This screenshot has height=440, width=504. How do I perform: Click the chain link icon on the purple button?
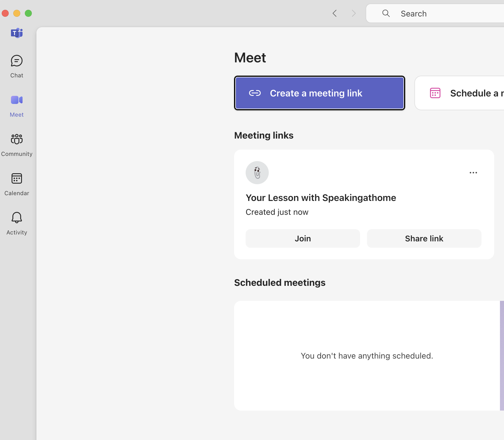(x=255, y=93)
